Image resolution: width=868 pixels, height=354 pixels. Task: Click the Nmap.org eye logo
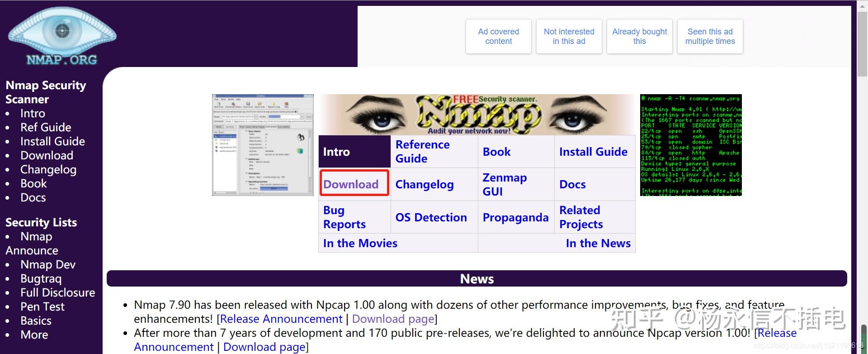pyautogui.click(x=62, y=36)
